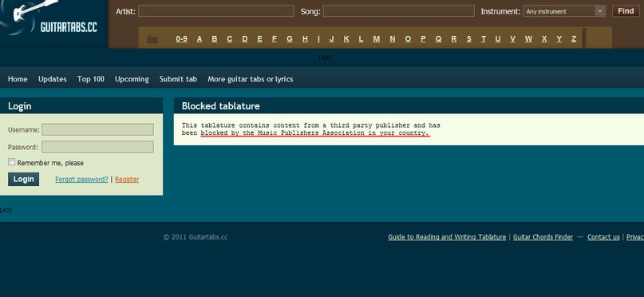The image size is (644, 297).
Task: Click the Find button
Action: (x=626, y=11)
